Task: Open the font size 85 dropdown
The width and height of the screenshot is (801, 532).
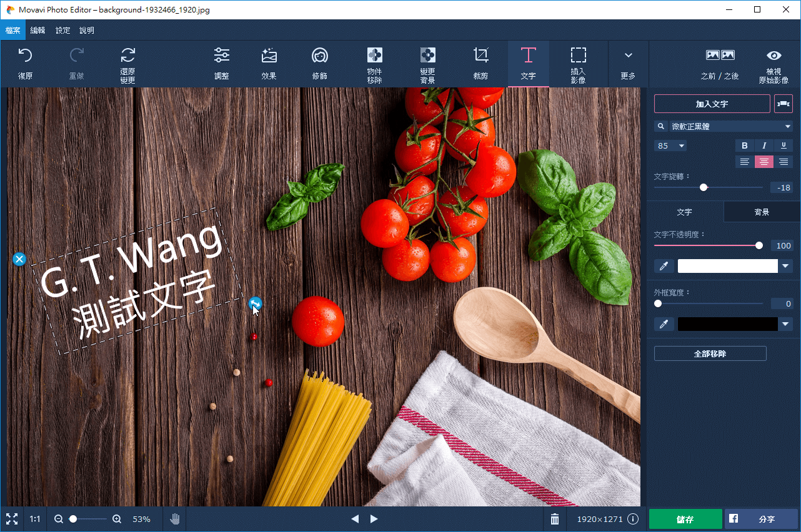Action: pyautogui.click(x=680, y=146)
